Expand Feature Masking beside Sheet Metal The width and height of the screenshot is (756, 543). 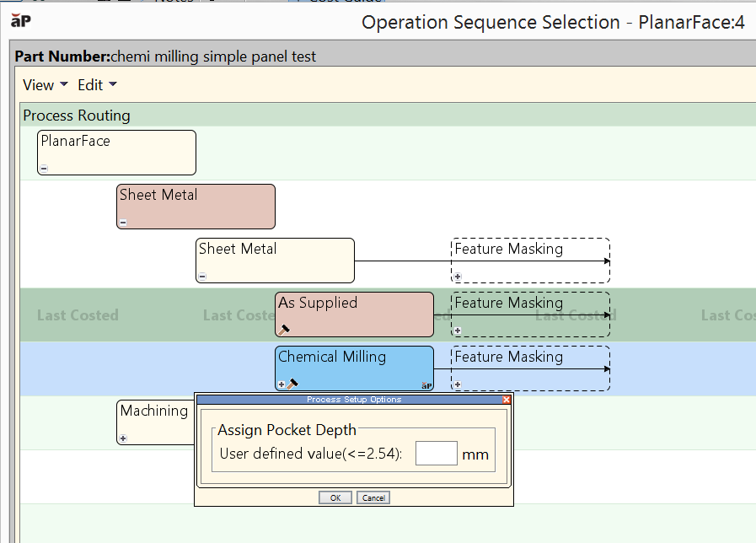[x=458, y=277]
